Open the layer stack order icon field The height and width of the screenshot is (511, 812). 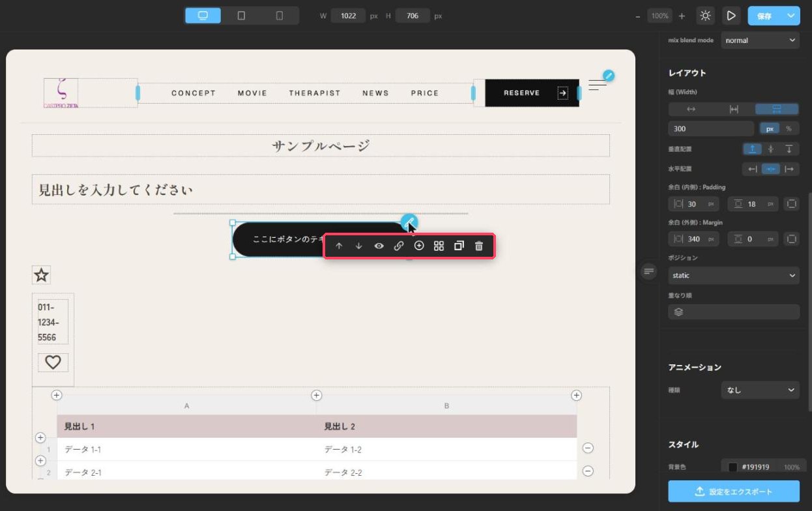tap(734, 312)
